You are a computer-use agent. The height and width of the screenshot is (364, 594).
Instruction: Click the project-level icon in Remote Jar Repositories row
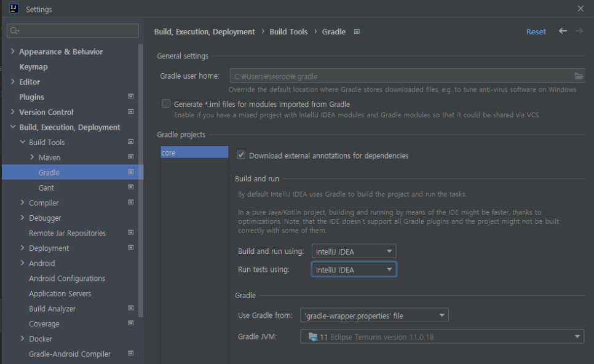pyautogui.click(x=131, y=232)
